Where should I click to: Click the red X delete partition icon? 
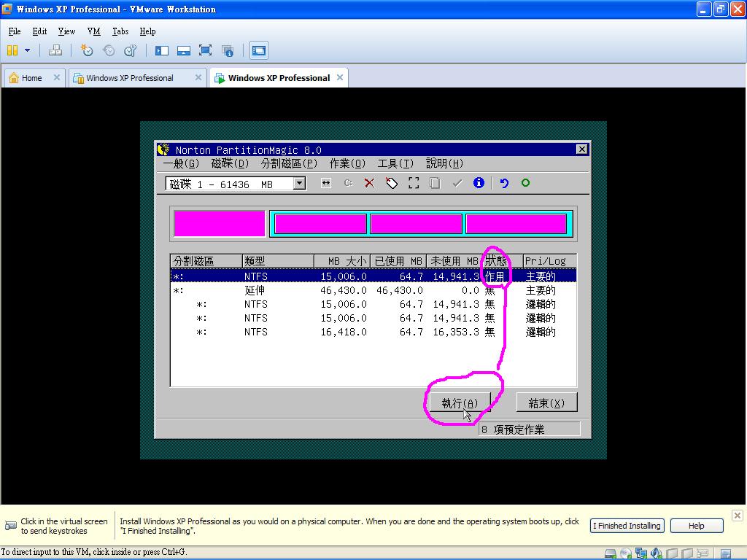click(369, 183)
